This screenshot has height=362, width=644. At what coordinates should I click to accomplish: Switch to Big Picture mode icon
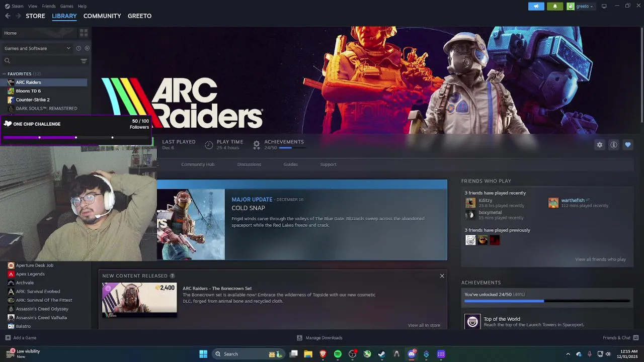tap(604, 6)
